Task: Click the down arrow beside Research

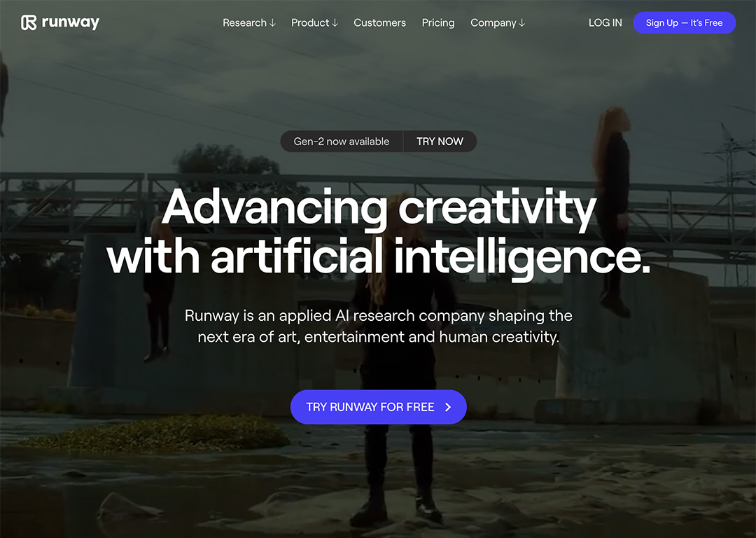Action: coord(272,22)
